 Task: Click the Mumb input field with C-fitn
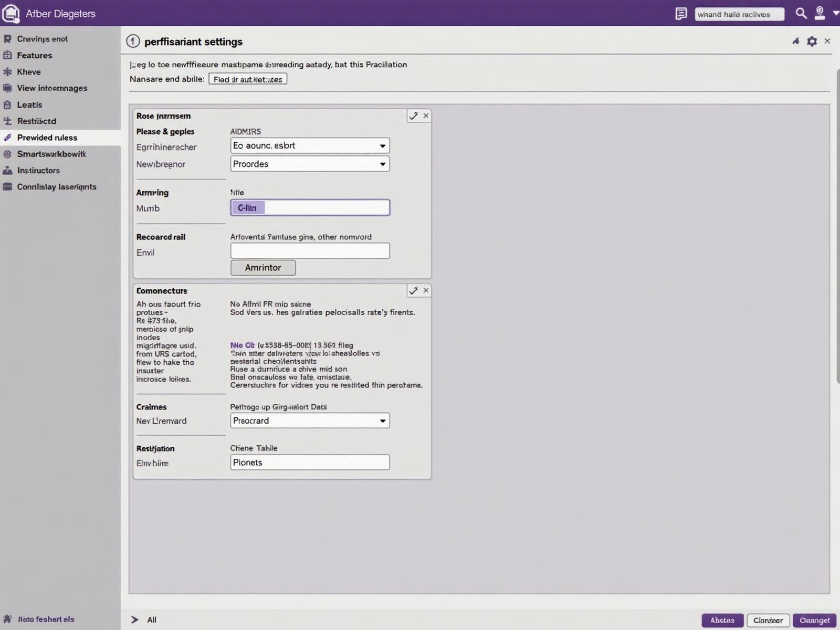tap(310, 207)
